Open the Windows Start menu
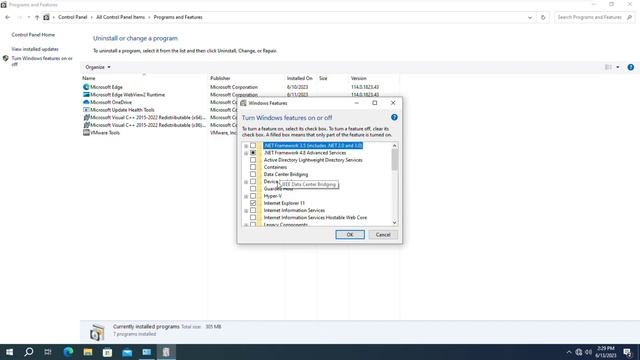Screen dimensions: 640x360 (x=9, y=352)
